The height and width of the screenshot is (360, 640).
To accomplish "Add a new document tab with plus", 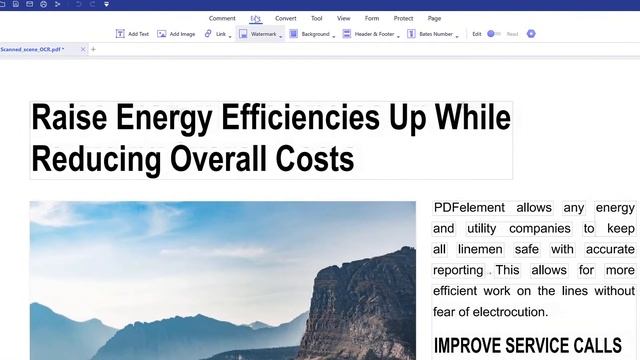I will coord(93,49).
